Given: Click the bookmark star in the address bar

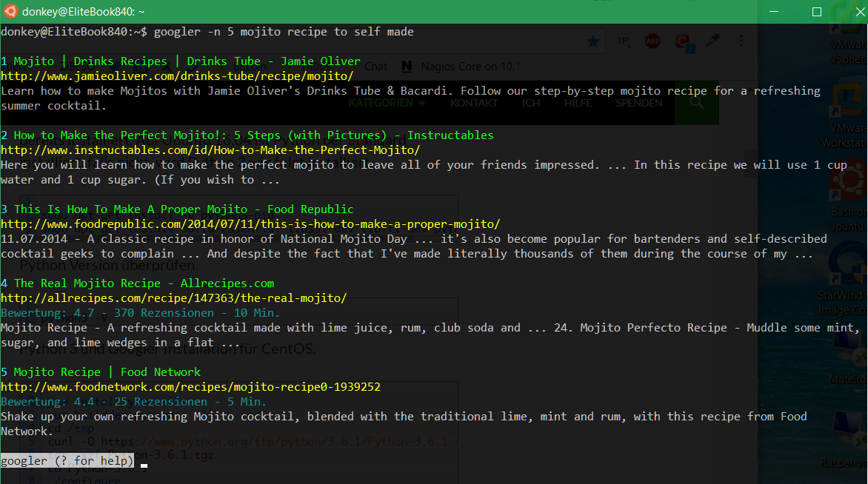Looking at the screenshot, I should click(x=593, y=42).
